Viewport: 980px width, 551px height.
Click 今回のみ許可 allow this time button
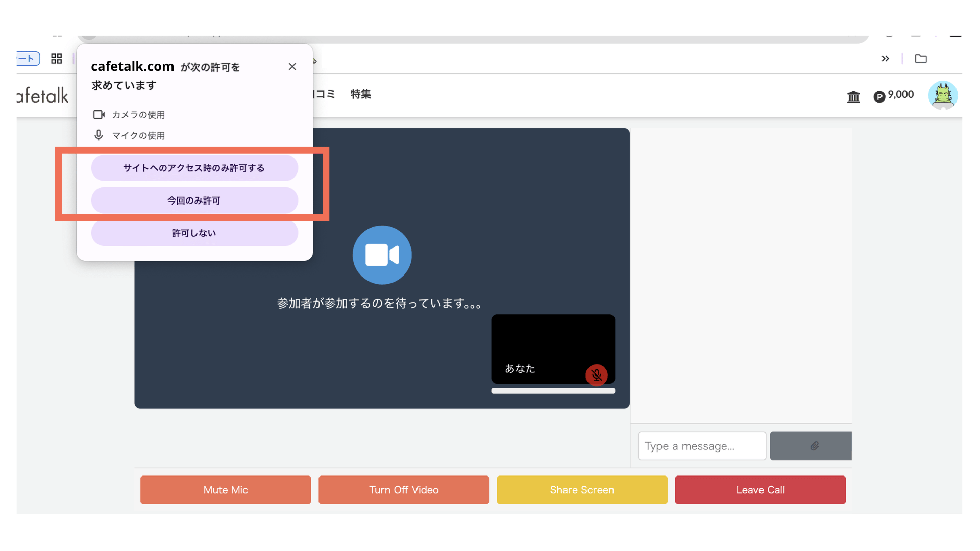click(x=194, y=201)
